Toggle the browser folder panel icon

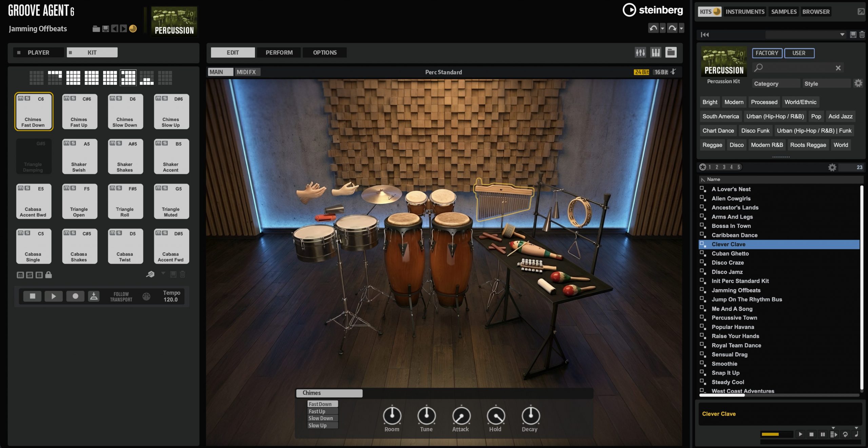[671, 52]
